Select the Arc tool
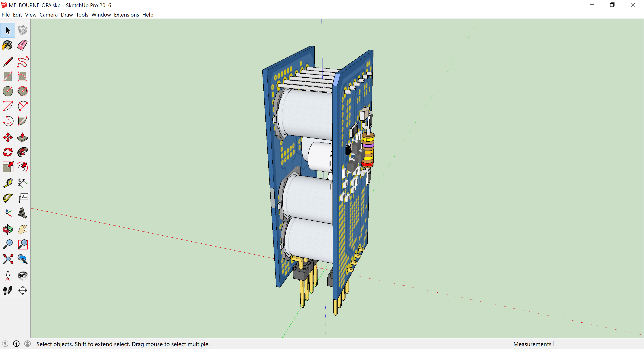644x349 pixels. point(8,106)
